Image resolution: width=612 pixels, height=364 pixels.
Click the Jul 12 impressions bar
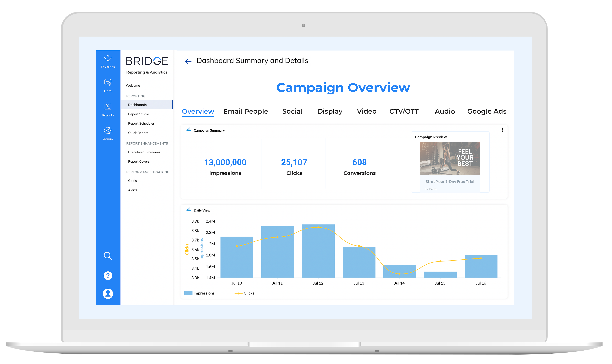(318, 255)
